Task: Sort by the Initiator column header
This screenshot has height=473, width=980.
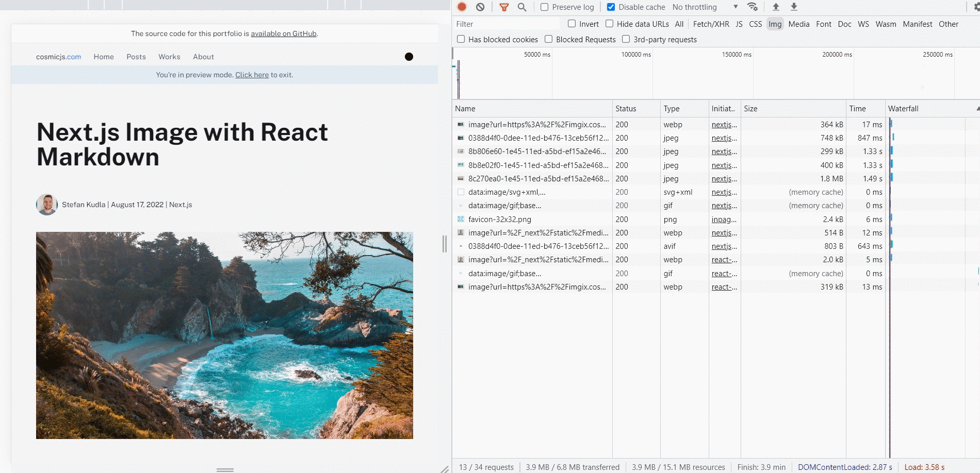Action: coord(724,109)
